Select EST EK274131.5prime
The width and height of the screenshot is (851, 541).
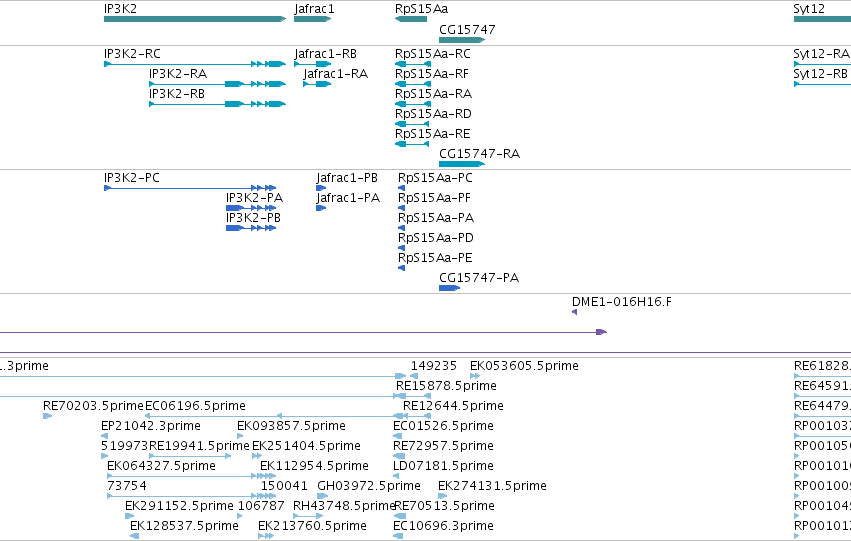click(443, 497)
